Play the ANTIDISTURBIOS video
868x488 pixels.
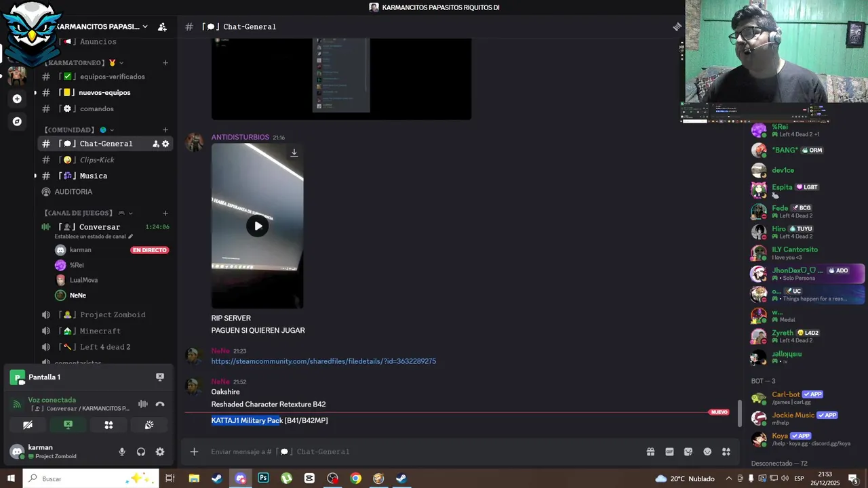click(257, 226)
